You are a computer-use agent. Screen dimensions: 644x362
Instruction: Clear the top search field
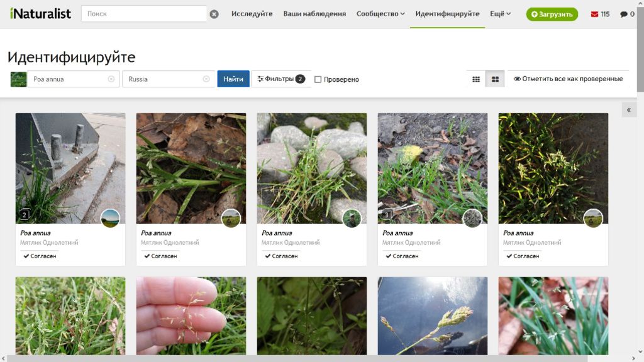(214, 14)
